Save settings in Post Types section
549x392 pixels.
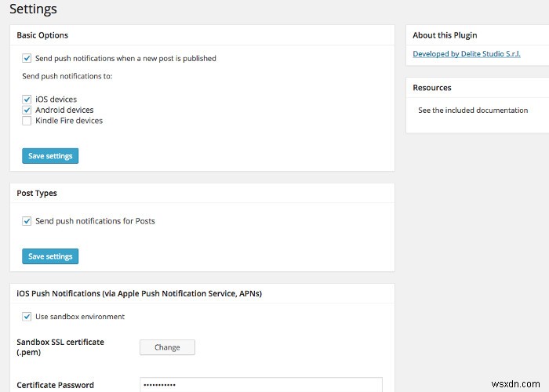coord(50,256)
